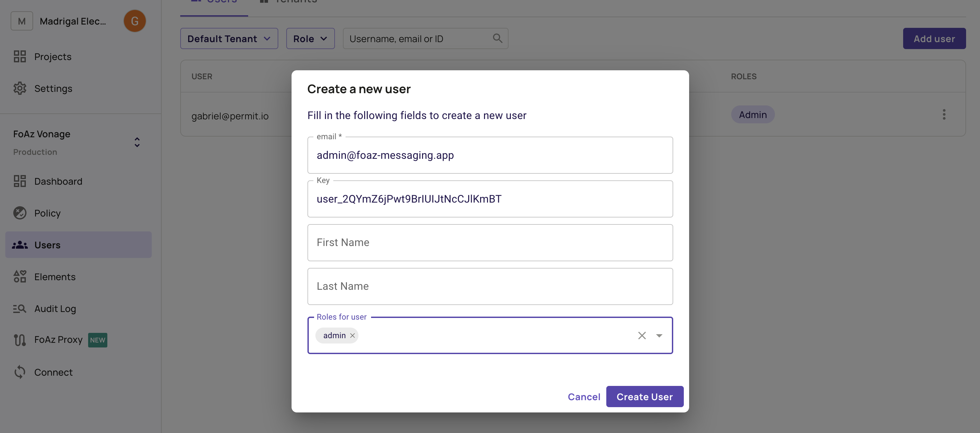The image size is (980, 433).
Task: Toggle the FoAz Vonage environment switcher
Action: tap(136, 142)
